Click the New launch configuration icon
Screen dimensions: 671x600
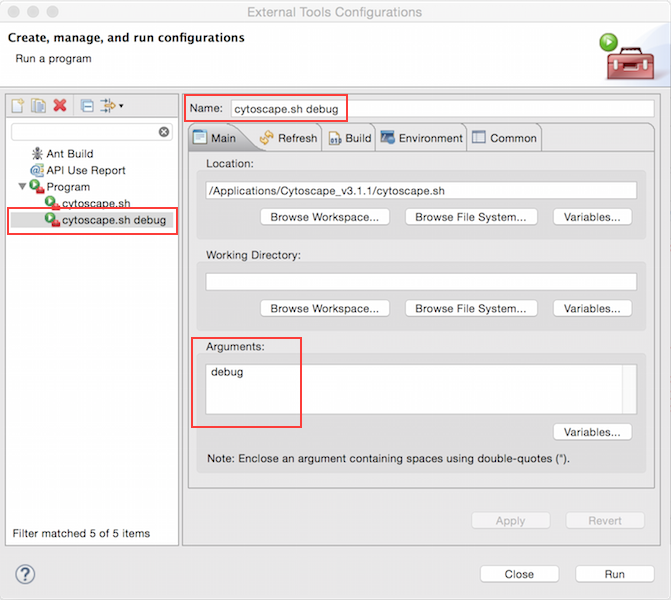18,105
